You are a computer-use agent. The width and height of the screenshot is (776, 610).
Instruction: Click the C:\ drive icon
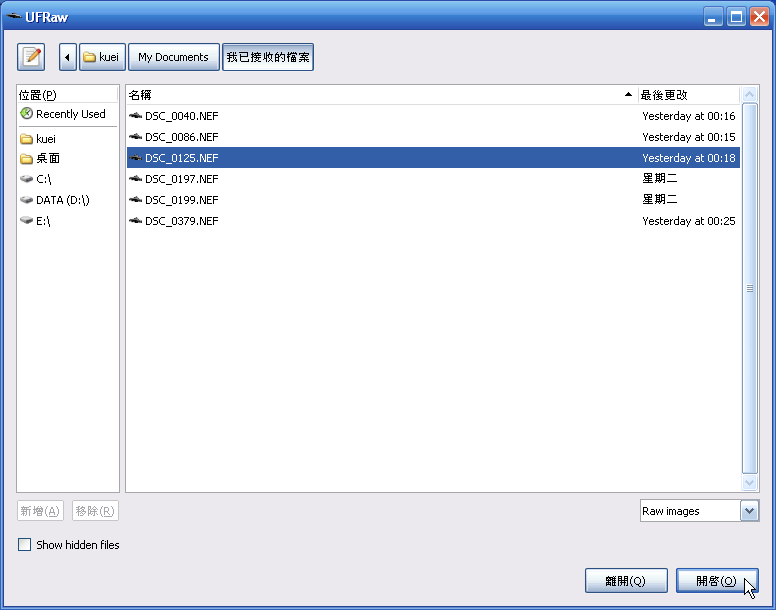26,179
